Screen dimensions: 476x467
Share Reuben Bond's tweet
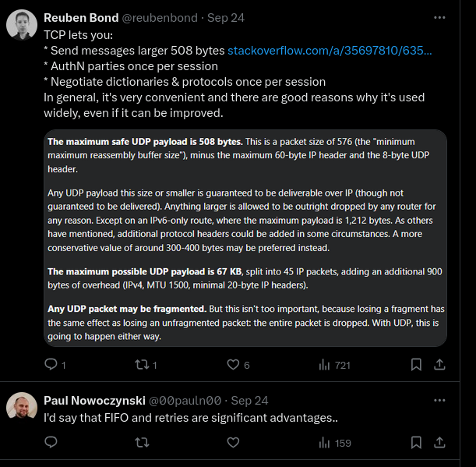tap(439, 364)
